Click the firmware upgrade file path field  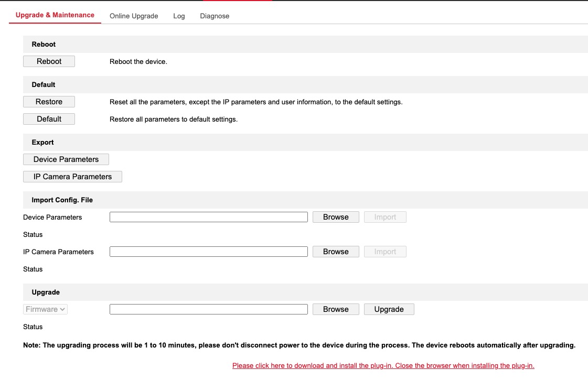(x=208, y=309)
